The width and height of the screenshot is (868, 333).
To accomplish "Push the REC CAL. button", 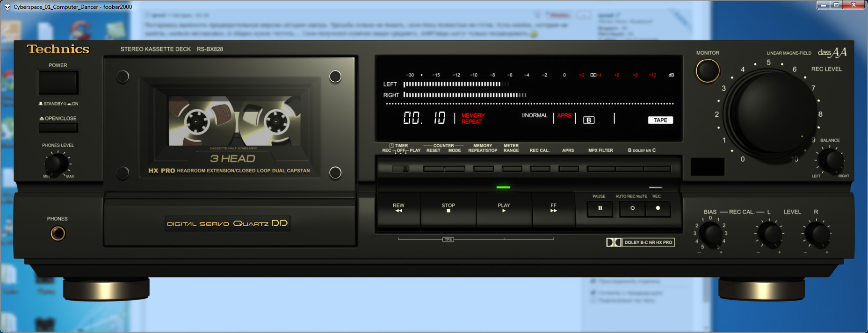I will 540,169.
